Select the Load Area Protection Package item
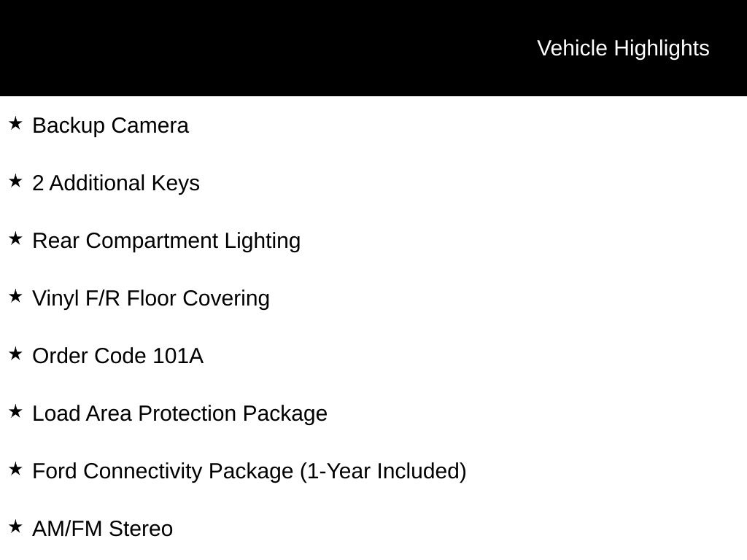The image size is (747, 560). [x=179, y=414]
